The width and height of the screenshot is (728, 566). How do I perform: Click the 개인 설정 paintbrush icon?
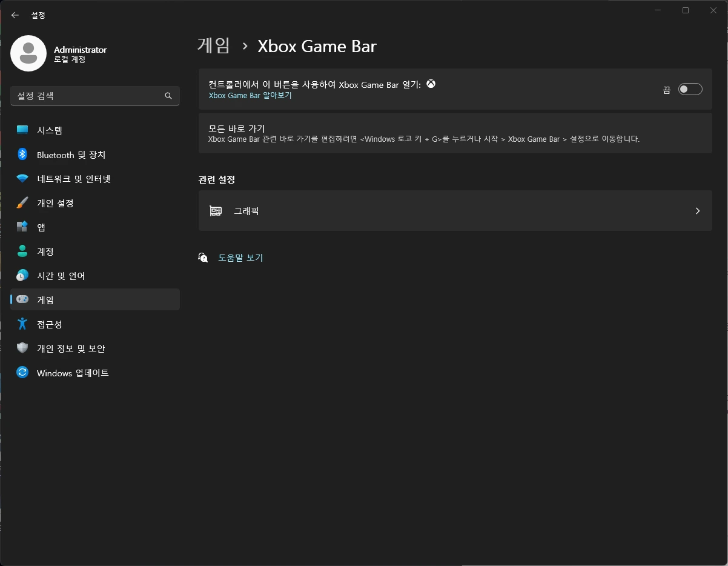22,203
